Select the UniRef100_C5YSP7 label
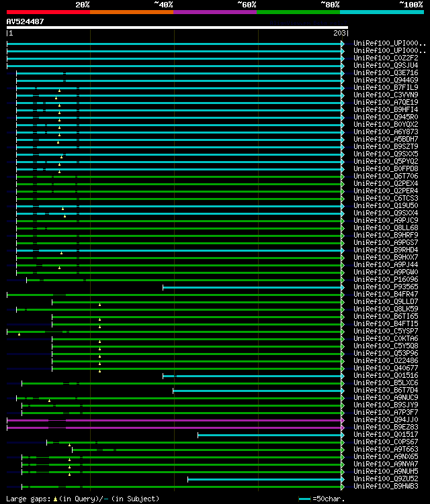Screen dimensions: 430x504 coord(386,332)
